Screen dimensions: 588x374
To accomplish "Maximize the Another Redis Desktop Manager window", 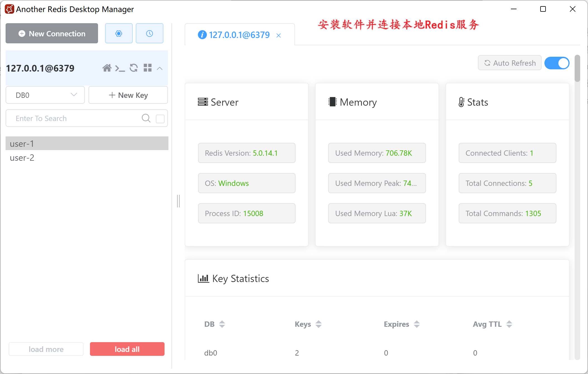I will 543,9.
